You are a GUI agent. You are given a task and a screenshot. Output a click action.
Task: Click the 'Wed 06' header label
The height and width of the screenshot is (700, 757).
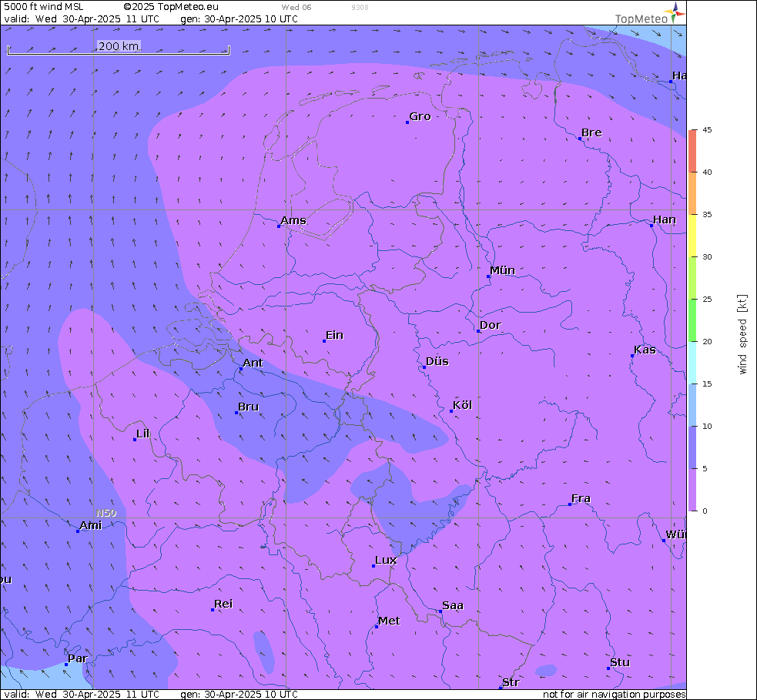(296, 7)
